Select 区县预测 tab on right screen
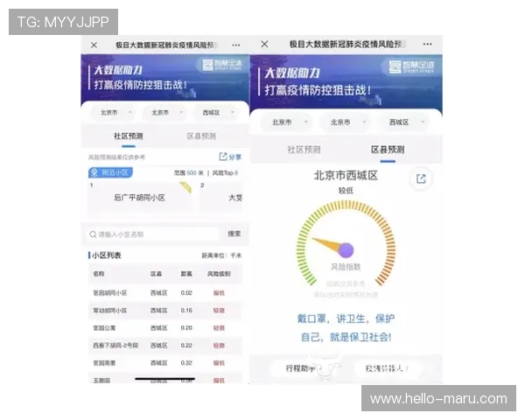525x420 pixels. pyautogui.click(x=388, y=150)
